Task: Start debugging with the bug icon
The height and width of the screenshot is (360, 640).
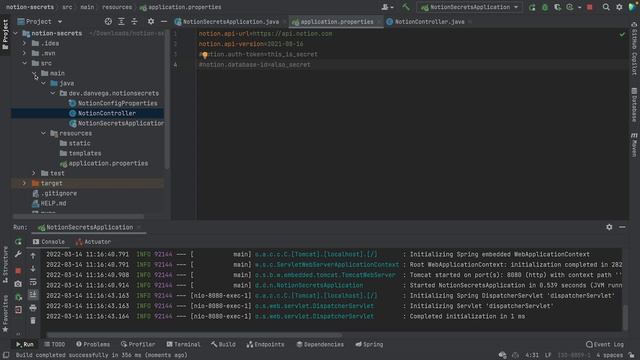Action: tap(544, 7)
